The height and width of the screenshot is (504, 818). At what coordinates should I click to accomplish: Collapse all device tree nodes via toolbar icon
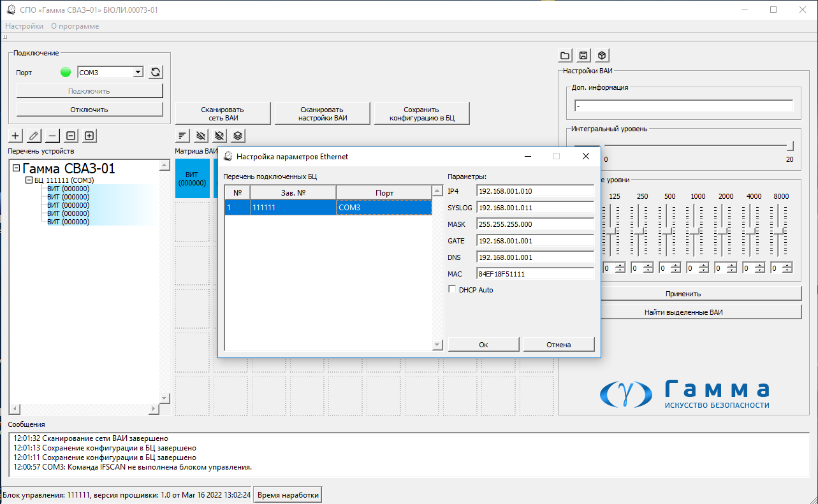71,135
